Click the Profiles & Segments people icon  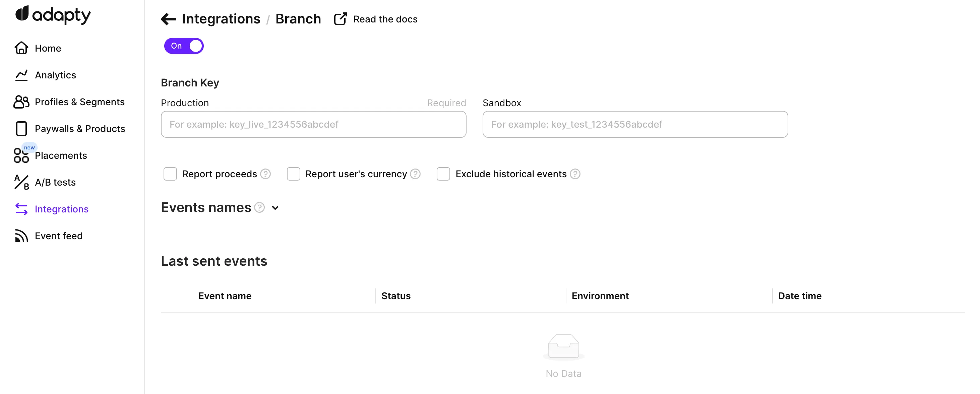point(21,102)
